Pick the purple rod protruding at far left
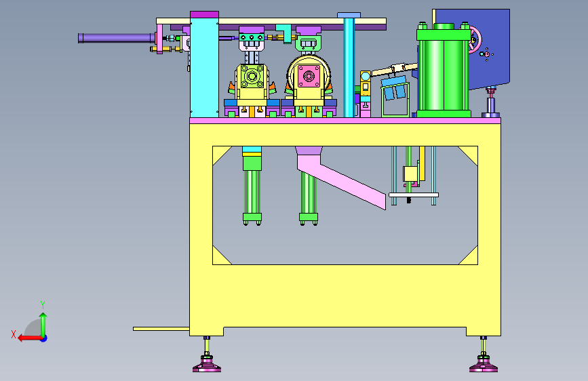The image size is (588, 381). tap(116, 38)
